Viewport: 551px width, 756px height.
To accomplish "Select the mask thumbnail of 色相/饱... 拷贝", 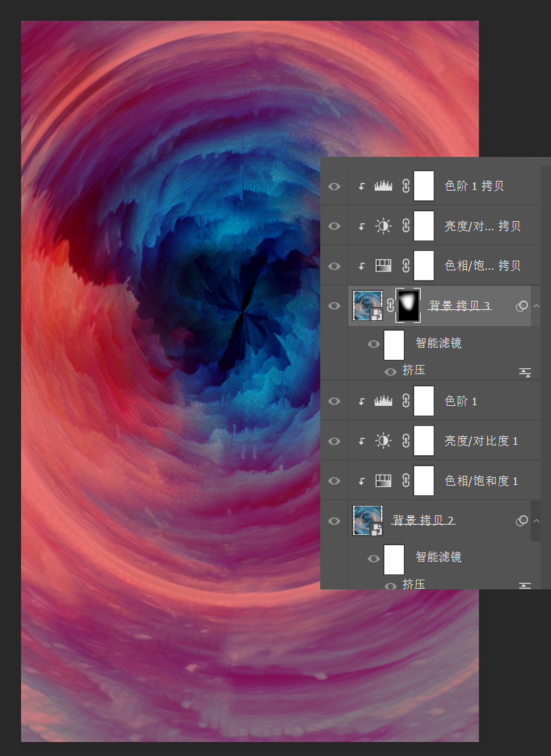I will pos(424,266).
